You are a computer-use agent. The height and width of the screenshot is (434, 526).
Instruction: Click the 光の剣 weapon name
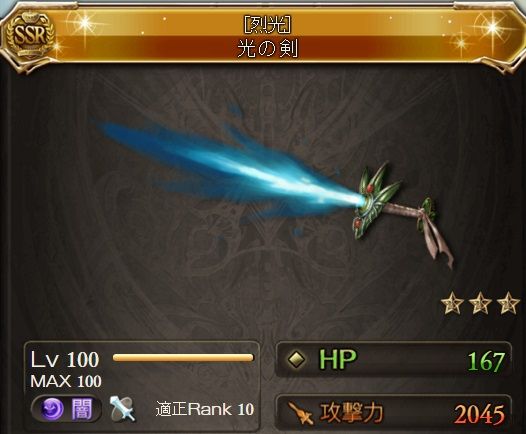tap(267, 49)
